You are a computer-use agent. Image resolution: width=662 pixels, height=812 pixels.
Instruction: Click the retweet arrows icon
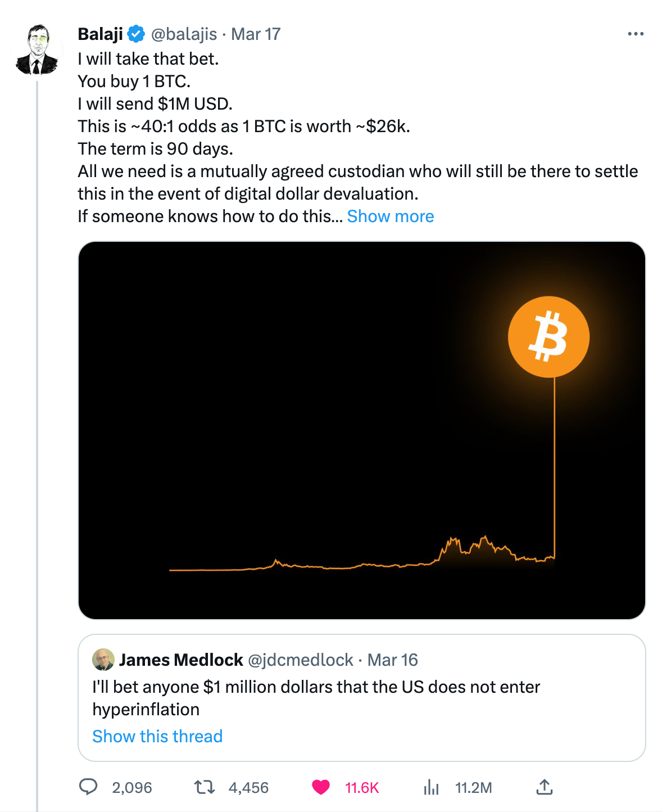point(205,787)
